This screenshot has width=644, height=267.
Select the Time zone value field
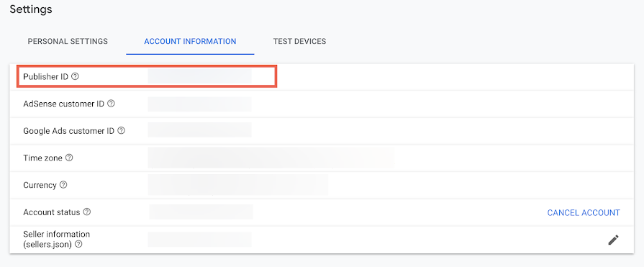click(271, 158)
